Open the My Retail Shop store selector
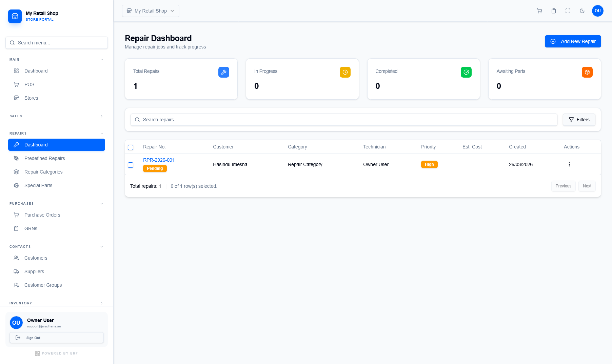The image size is (612, 364). [151, 11]
